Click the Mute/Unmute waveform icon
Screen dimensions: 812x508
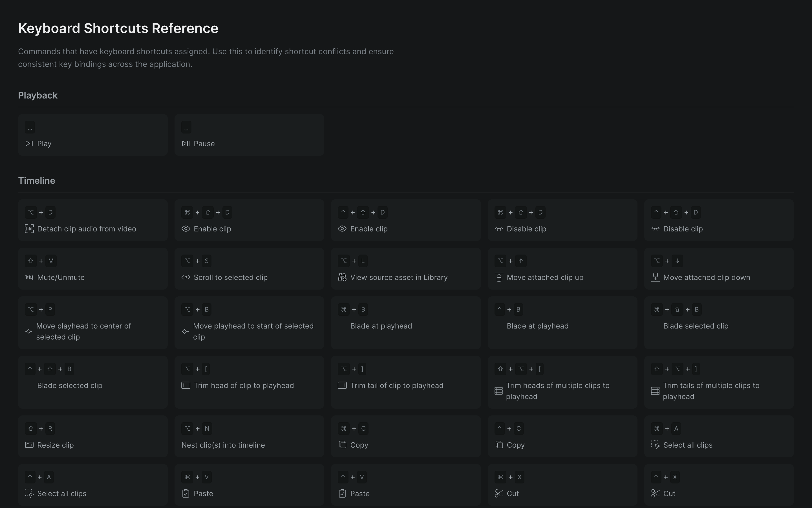[x=29, y=277]
